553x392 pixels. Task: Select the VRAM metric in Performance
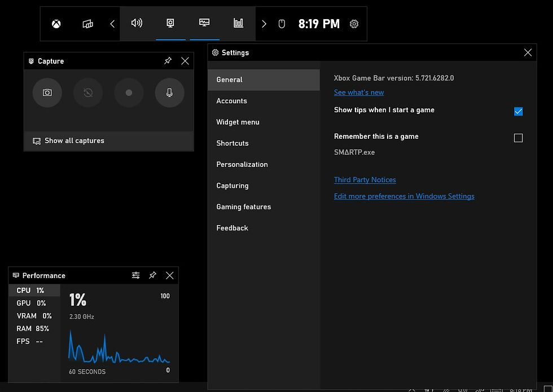[34, 316]
